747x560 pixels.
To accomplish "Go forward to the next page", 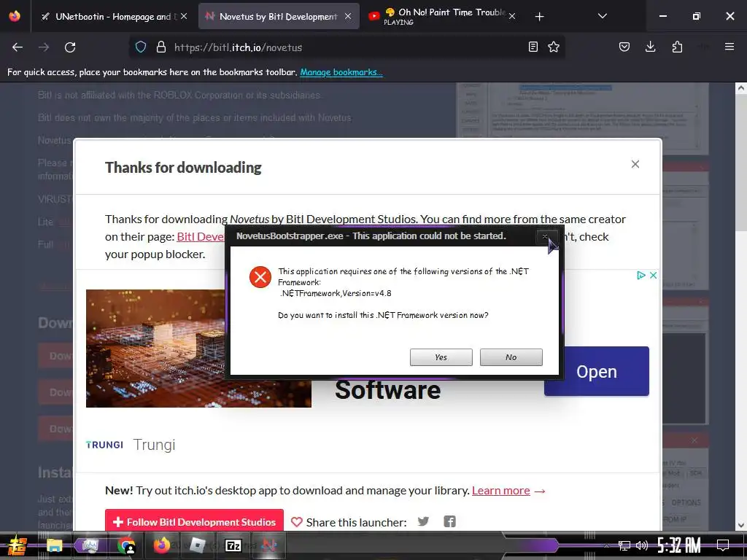I will 44,47.
